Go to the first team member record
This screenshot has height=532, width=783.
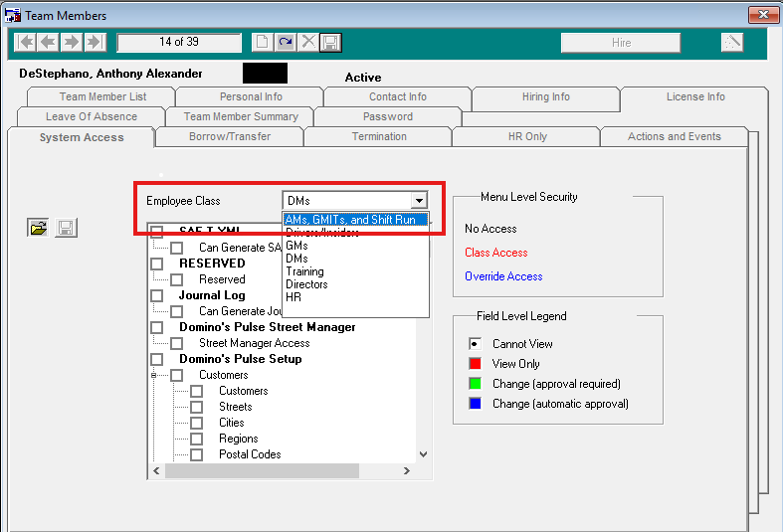coord(25,42)
